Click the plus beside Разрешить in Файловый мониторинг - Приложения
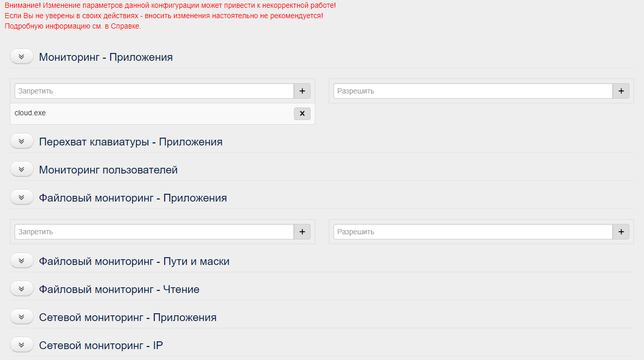The image size is (644, 360). click(621, 232)
